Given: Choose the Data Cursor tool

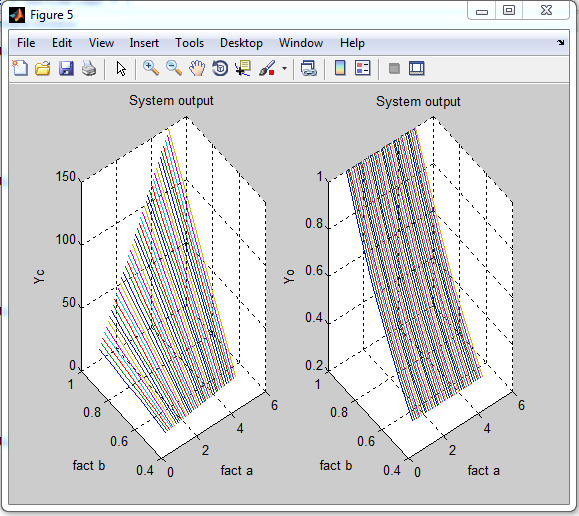Looking at the screenshot, I should click(x=243, y=68).
